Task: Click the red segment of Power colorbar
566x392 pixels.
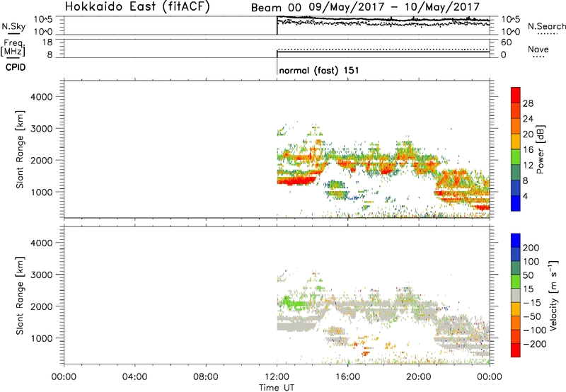Action: (516, 95)
